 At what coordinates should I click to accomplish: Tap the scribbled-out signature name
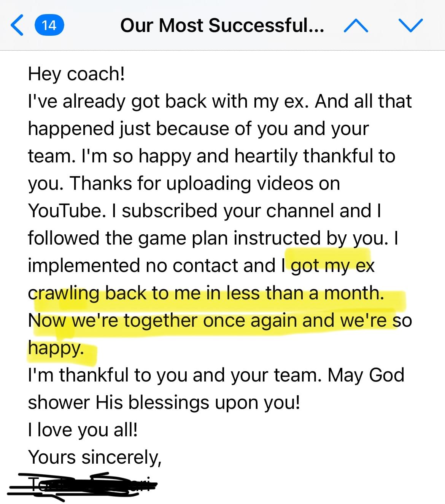click(82, 486)
